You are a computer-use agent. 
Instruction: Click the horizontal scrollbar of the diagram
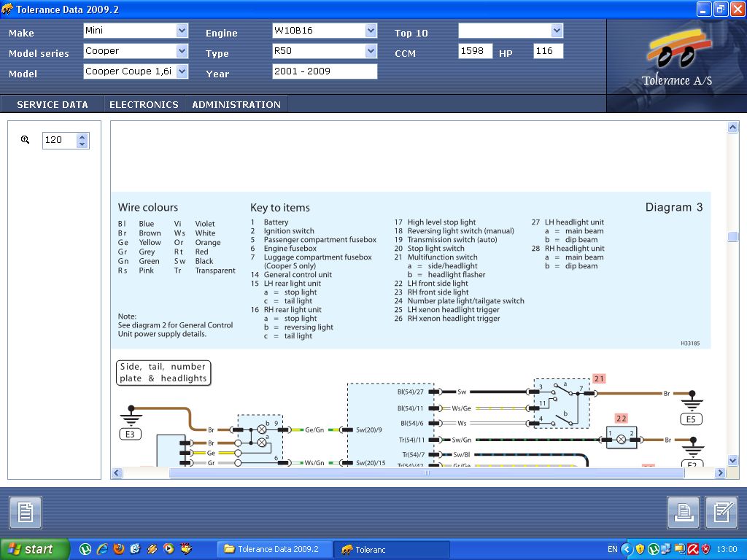tap(426, 473)
